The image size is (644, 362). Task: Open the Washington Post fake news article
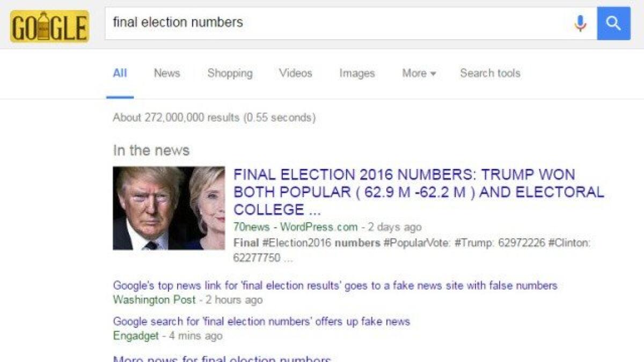[x=335, y=285]
